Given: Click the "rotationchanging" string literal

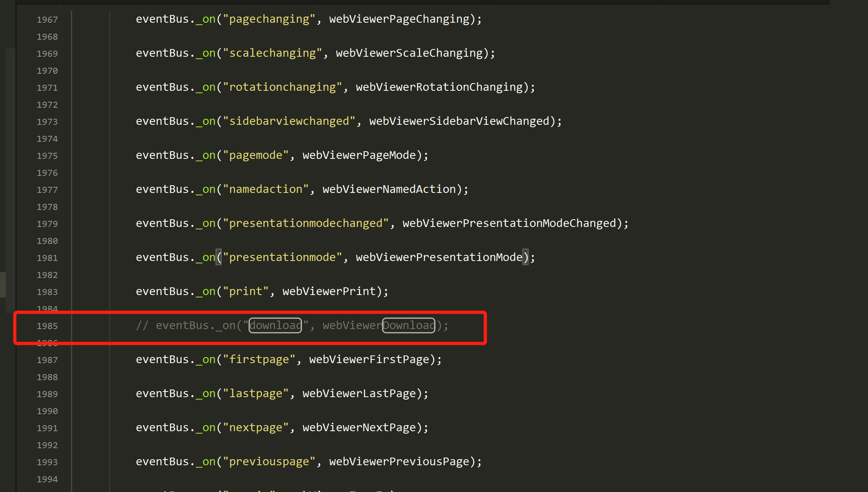Looking at the screenshot, I should pyautogui.click(x=282, y=87).
